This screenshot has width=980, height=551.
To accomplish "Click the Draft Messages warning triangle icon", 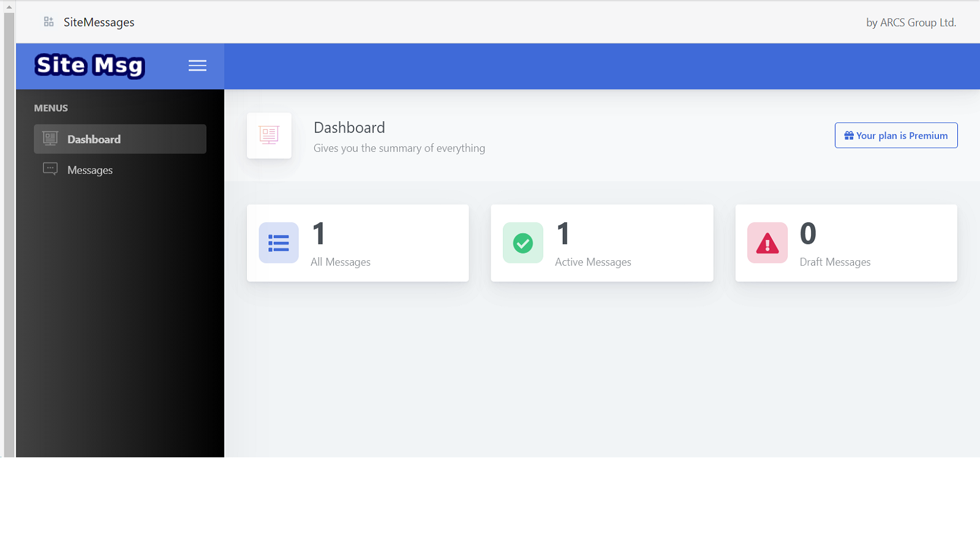I will pos(766,242).
